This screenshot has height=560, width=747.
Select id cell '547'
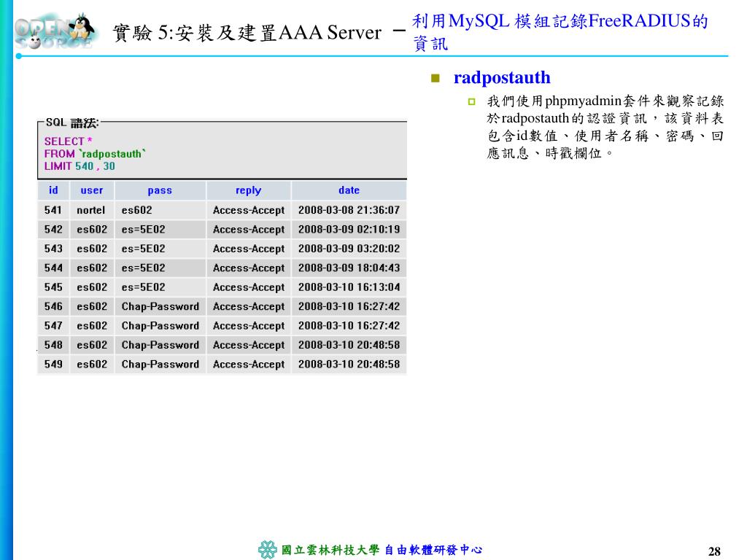tap(53, 326)
